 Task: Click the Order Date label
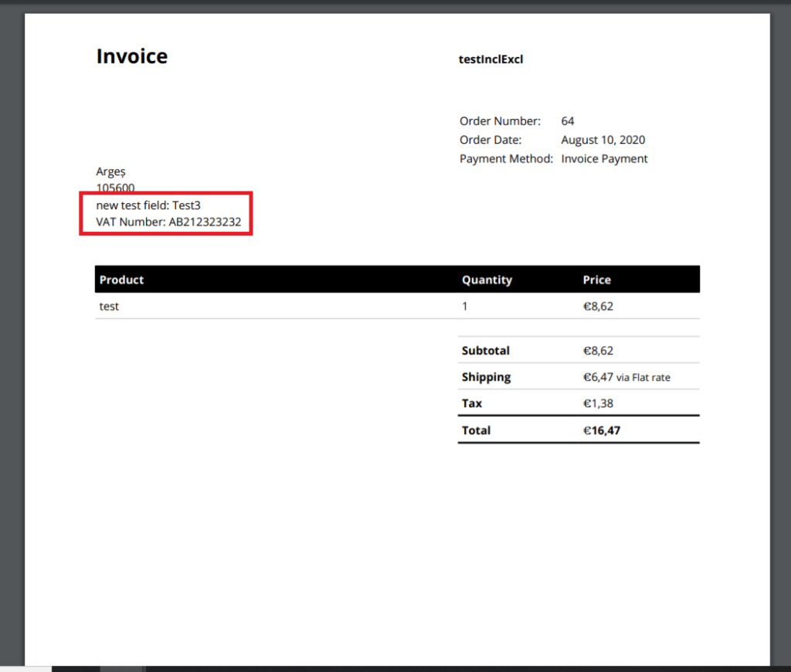[x=490, y=140]
